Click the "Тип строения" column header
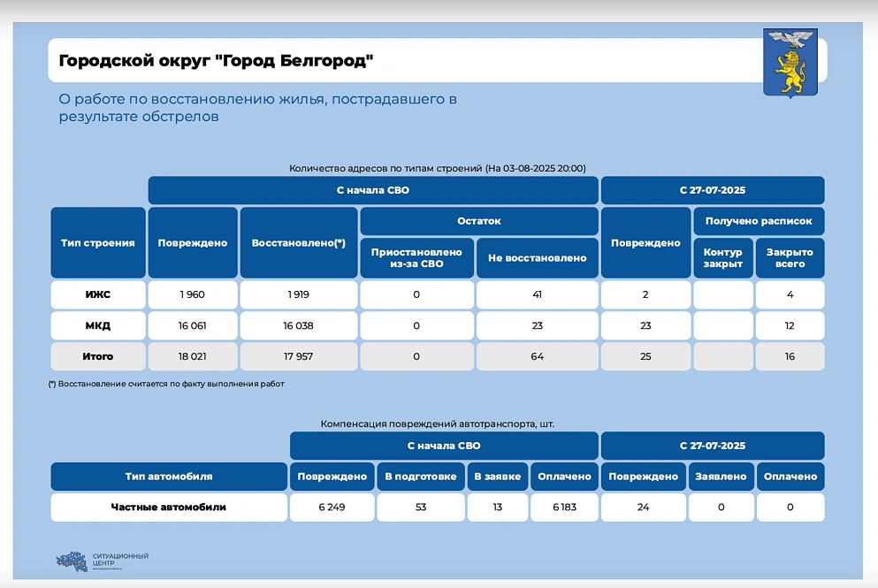Screen dimensions: 878x588 point(98,243)
